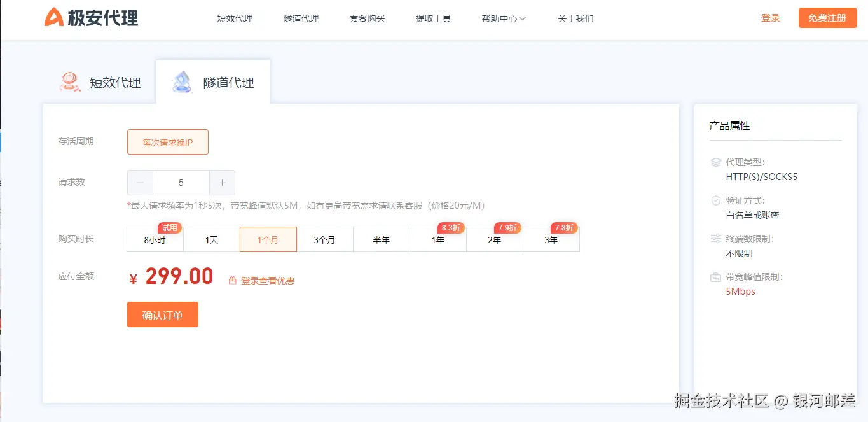The height and width of the screenshot is (422, 868).
Task: Click the 登录 link
Action: (770, 18)
